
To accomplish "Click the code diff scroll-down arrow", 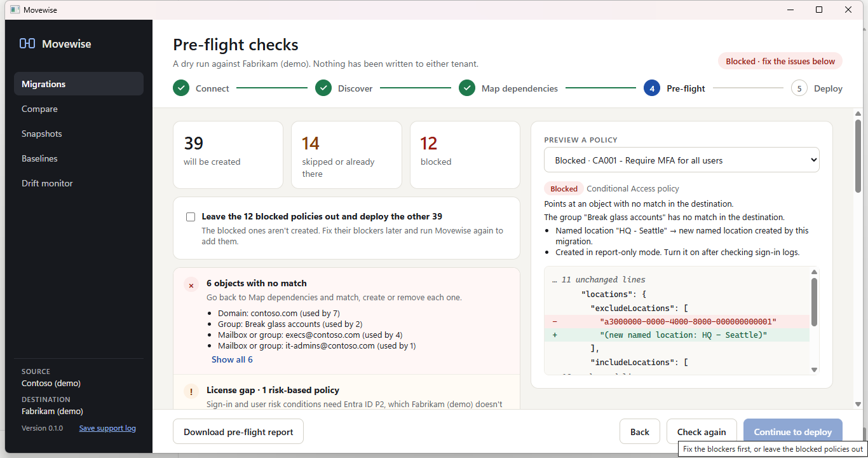I will (x=815, y=370).
